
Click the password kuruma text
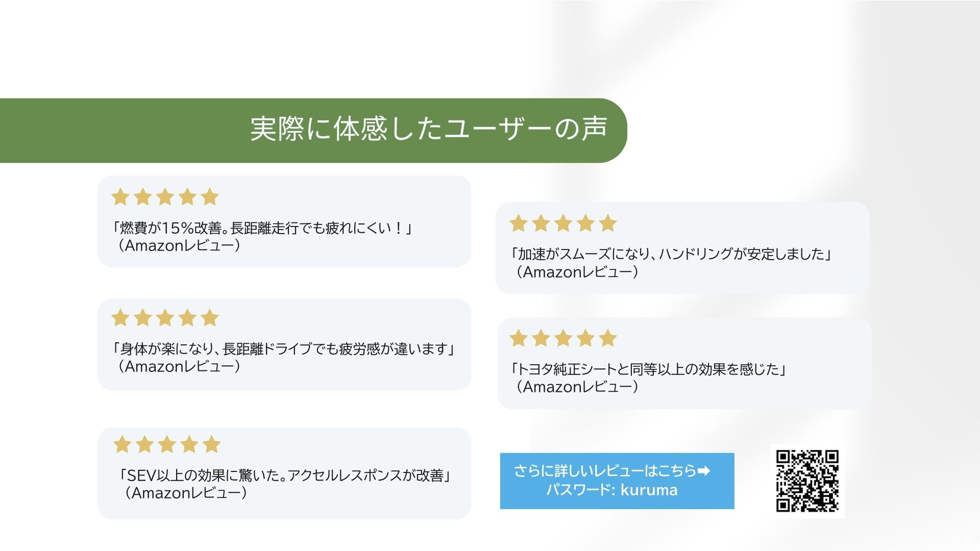(x=611, y=490)
